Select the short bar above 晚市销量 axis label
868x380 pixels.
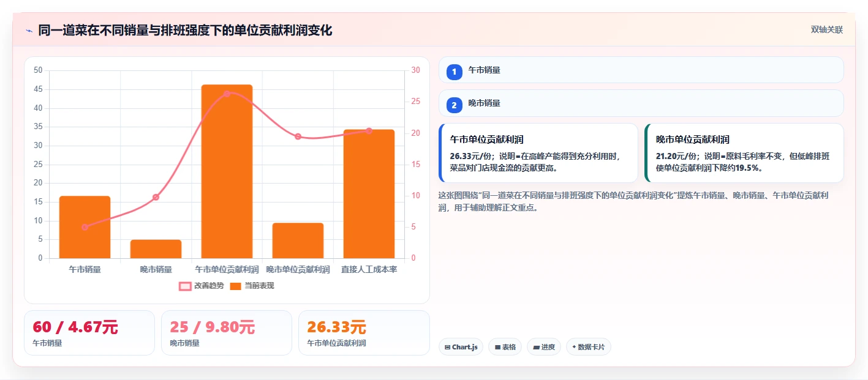tap(156, 249)
